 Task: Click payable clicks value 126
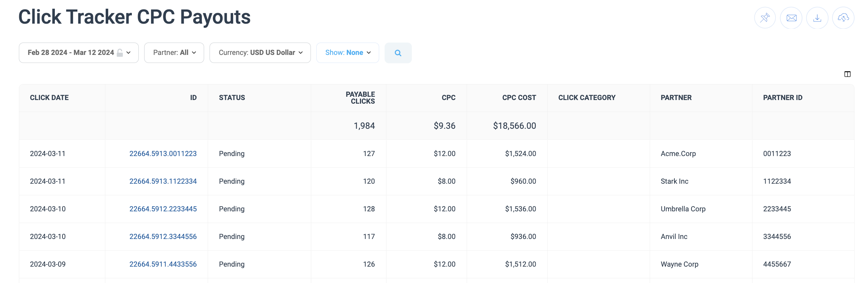click(x=369, y=264)
